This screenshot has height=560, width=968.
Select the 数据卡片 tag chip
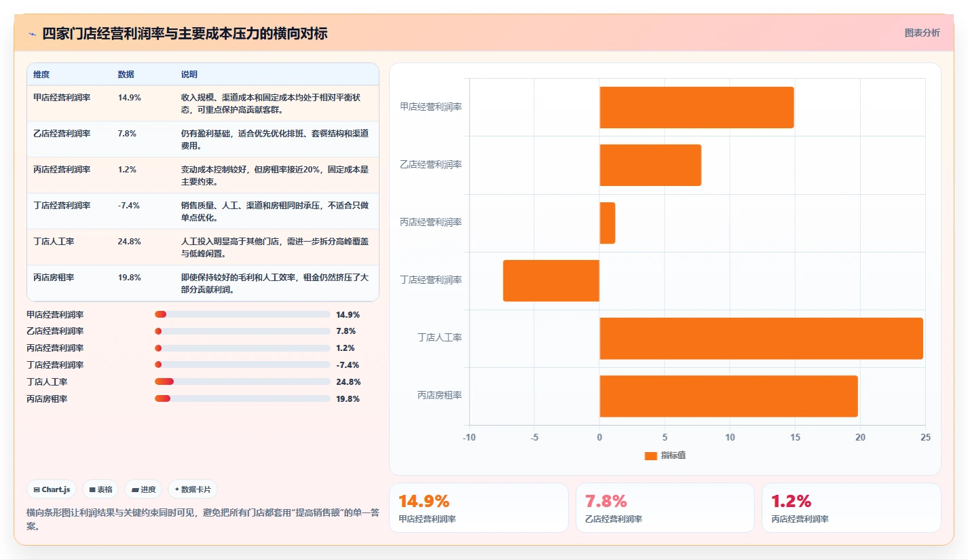coord(193,489)
